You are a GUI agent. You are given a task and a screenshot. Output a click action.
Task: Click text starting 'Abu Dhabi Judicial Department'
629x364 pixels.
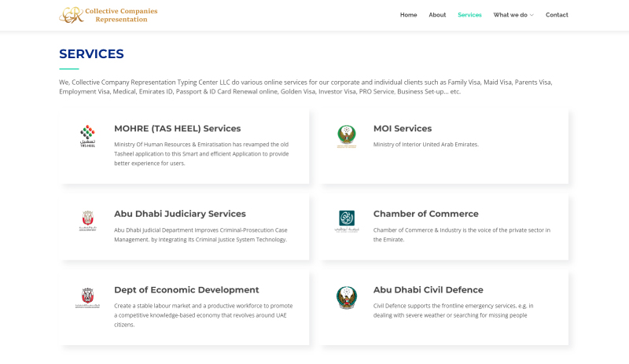[200, 235]
